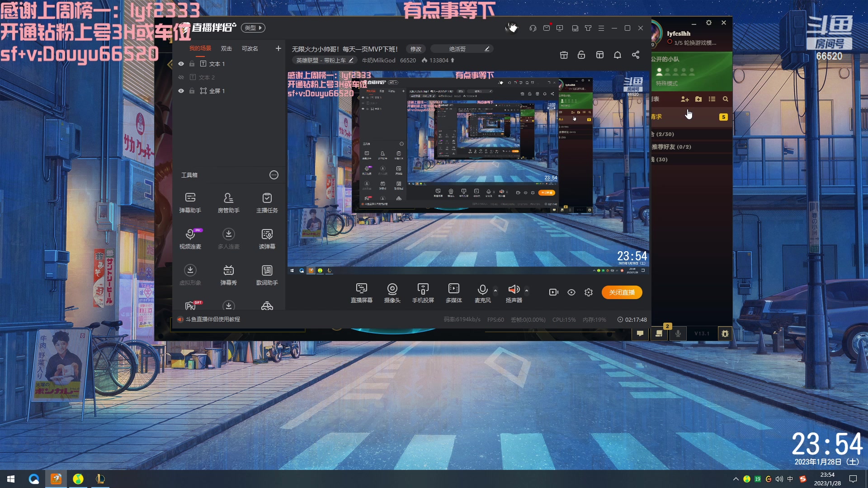Viewport: 868px width, 488px height.
Task: Add a 摄像头 camera source
Action: click(x=392, y=293)
